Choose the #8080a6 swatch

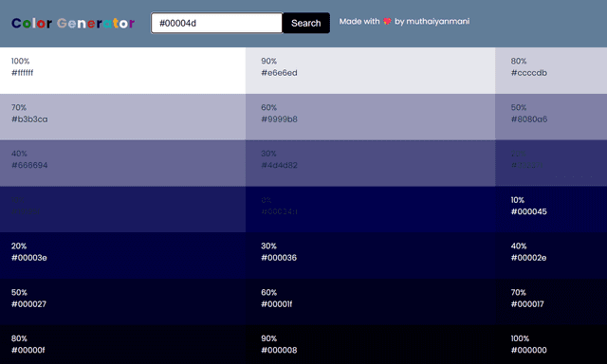551,117
